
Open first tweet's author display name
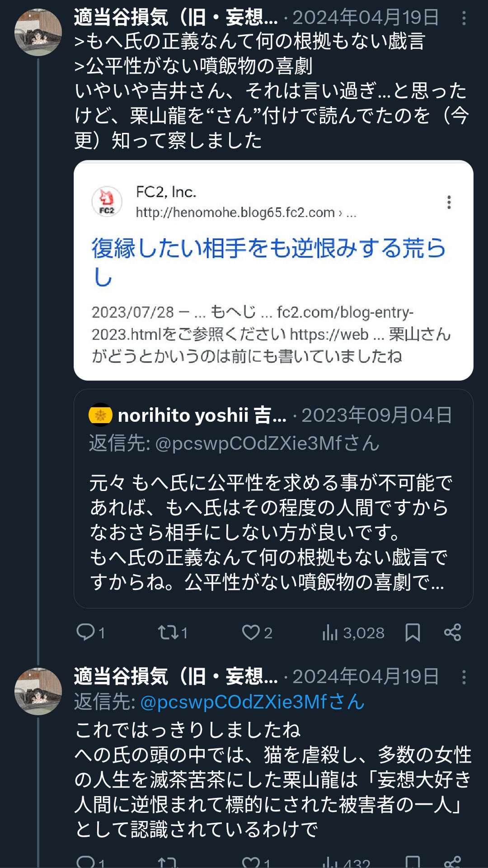(176, 18)
